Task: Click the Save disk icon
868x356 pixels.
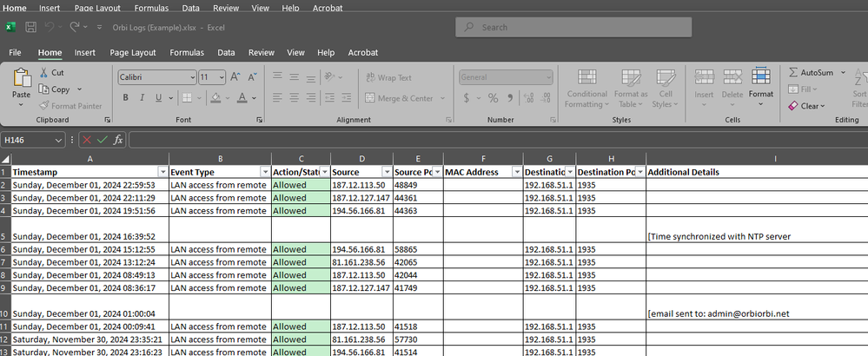Action: pos(31,27)
